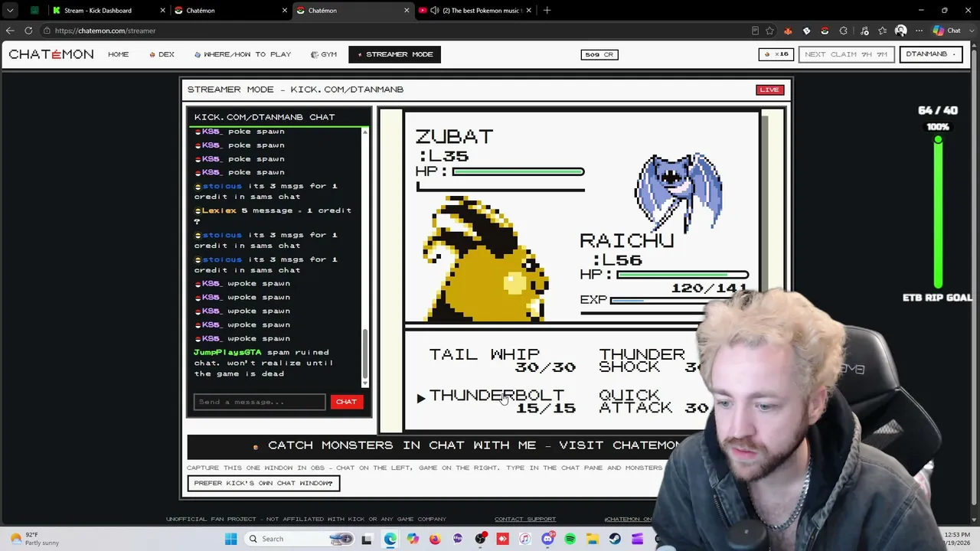Open the Contact Support link
The image size is (980, 551).
(x=525, y=519)
